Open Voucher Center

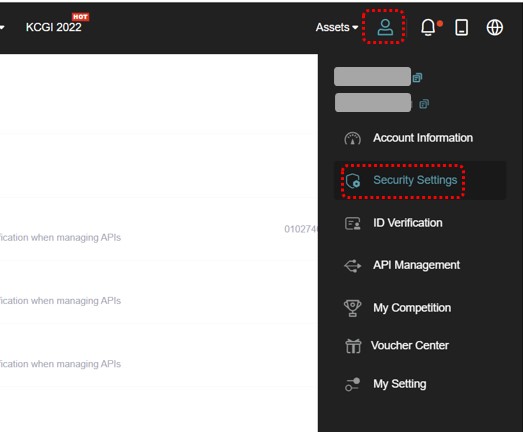410,346
